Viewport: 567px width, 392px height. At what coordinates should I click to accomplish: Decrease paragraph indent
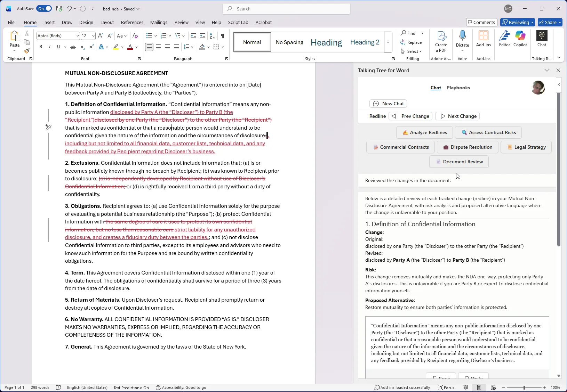click(x=193, y=36)
